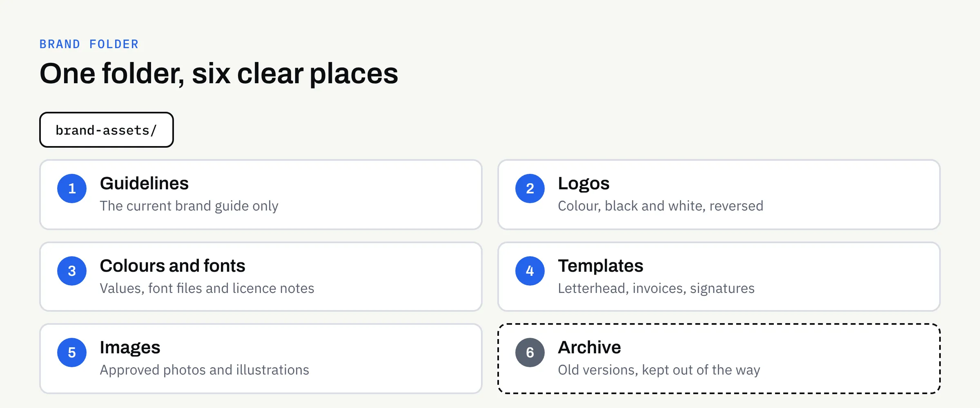Open the Guidelines card title
Image resolution: width=980 pixels, height=408 pixels.
click(144, 183)
